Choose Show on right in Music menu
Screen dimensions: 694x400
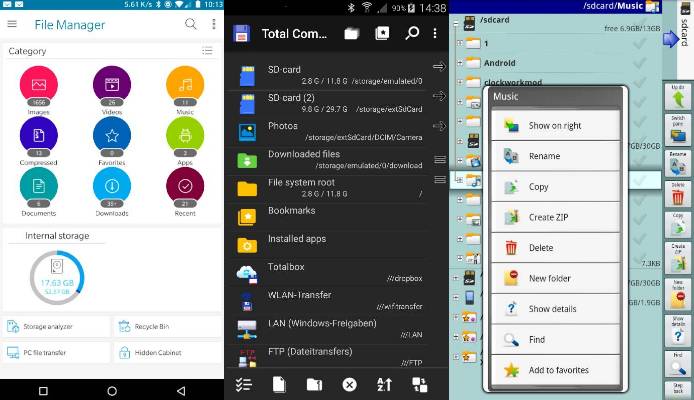point(556,126)
